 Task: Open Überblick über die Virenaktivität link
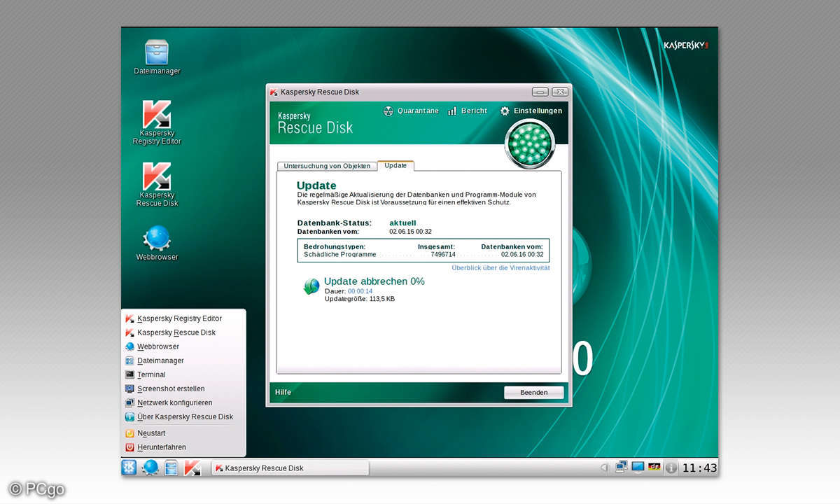coord(500,268)
